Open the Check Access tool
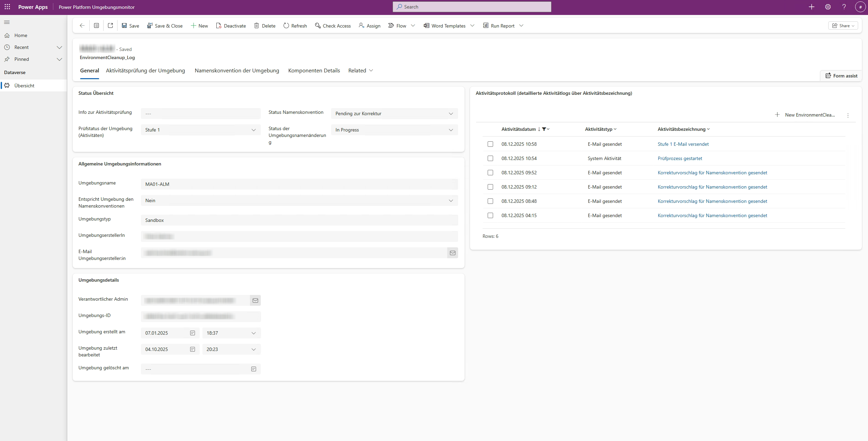The height and width of the screenshot is (441, 868). pyautogui.click(x=332, y=25)
